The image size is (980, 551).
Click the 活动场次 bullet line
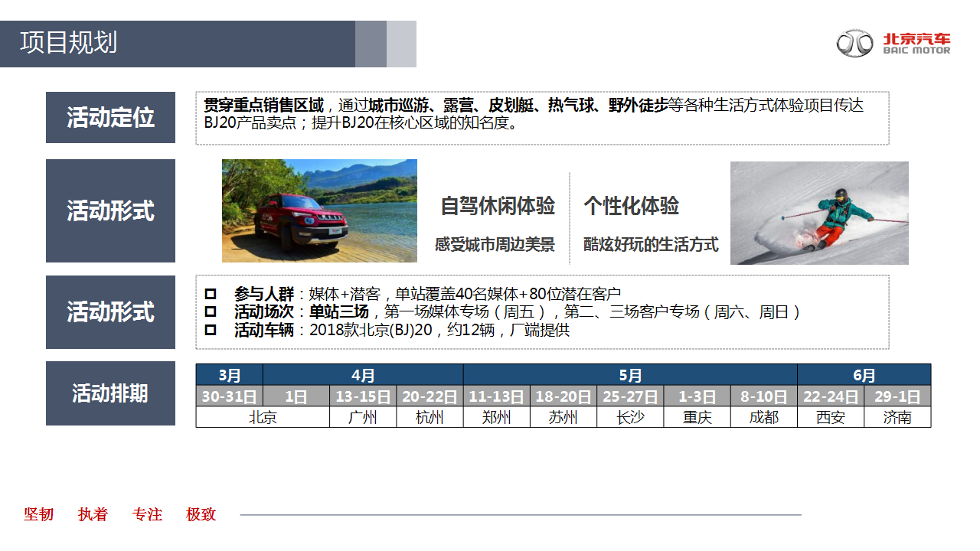coord(518,312)
